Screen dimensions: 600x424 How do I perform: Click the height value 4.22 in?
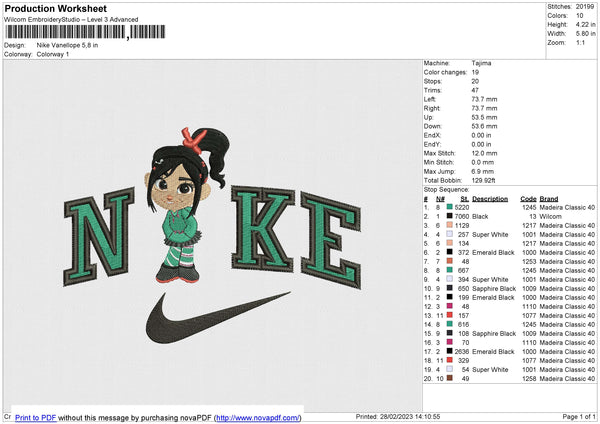[585, 24]
